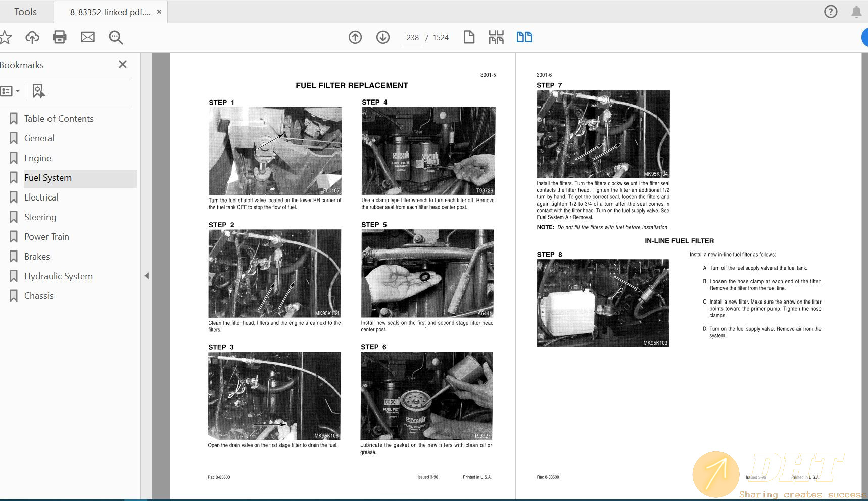The height and width of the screenshot is (501, 868).
Task: Click the upload to cloud icon
Action: coord(32,37)
